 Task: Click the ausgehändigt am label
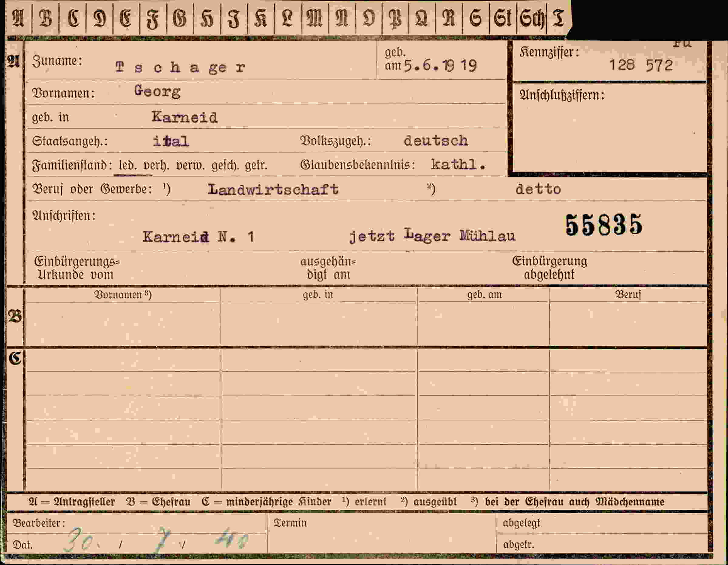coord(328,268)
